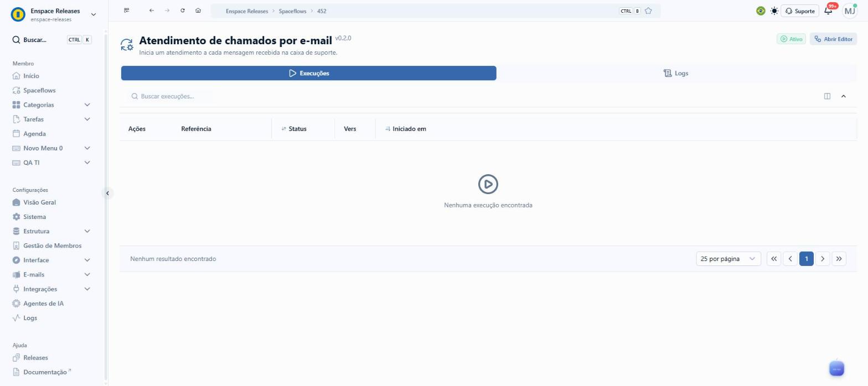Expand the Novo Menu 0 chevron
This screenshot has width=868, height=386.
87,148
